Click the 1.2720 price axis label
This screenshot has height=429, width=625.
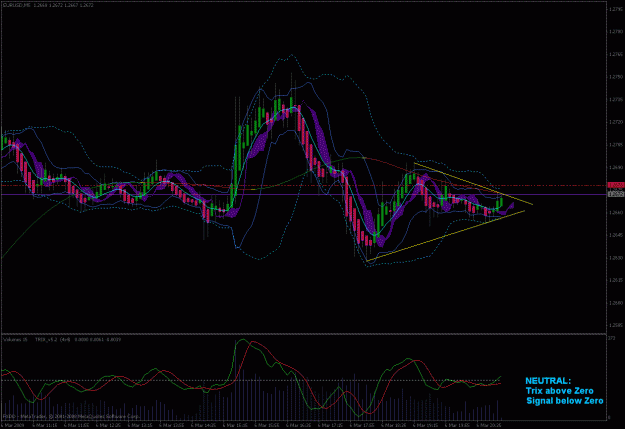tap(616, 122)
